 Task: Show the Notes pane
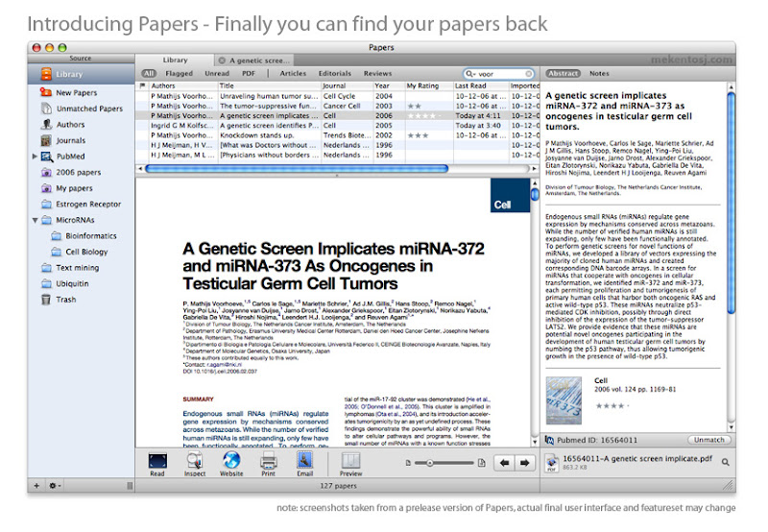pos(599,74)
